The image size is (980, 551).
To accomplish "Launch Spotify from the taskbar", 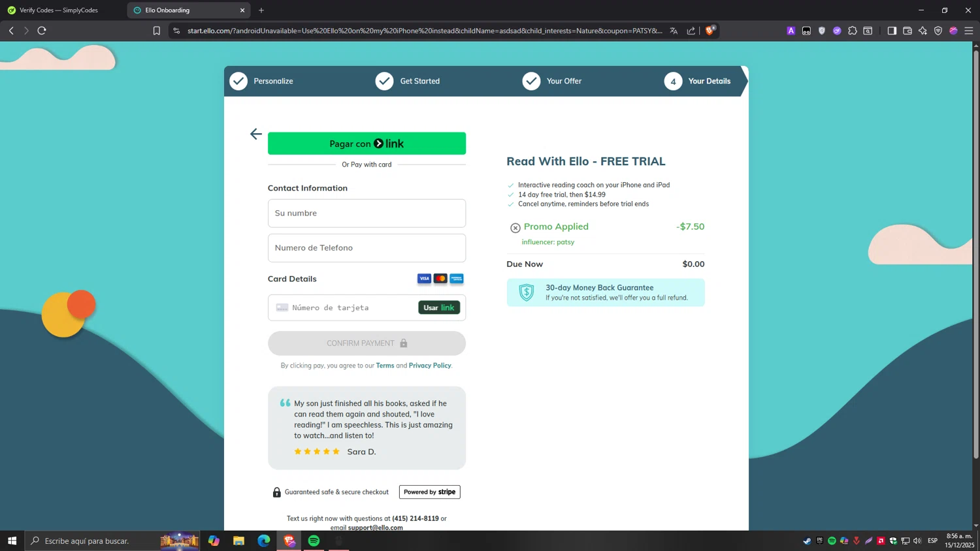I will pyautogui.click(x=314, y=541).
